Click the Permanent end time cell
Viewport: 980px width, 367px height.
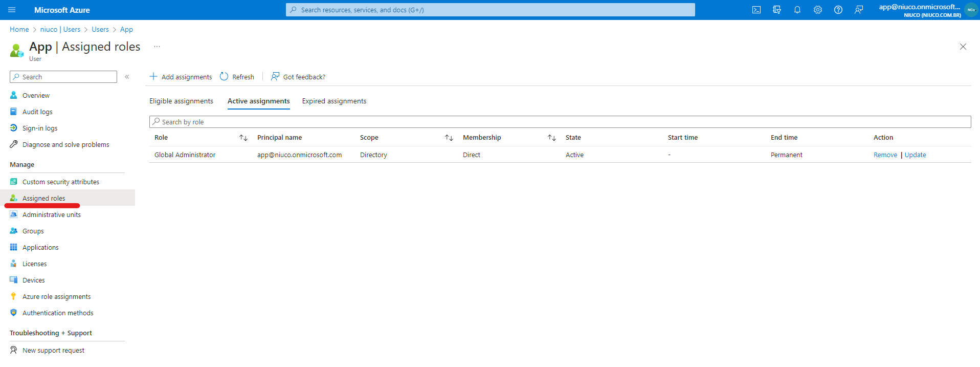point(787,155)
